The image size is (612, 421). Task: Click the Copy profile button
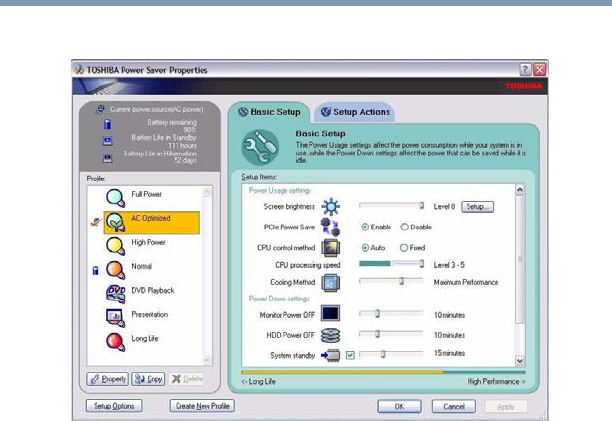(148, 379)
